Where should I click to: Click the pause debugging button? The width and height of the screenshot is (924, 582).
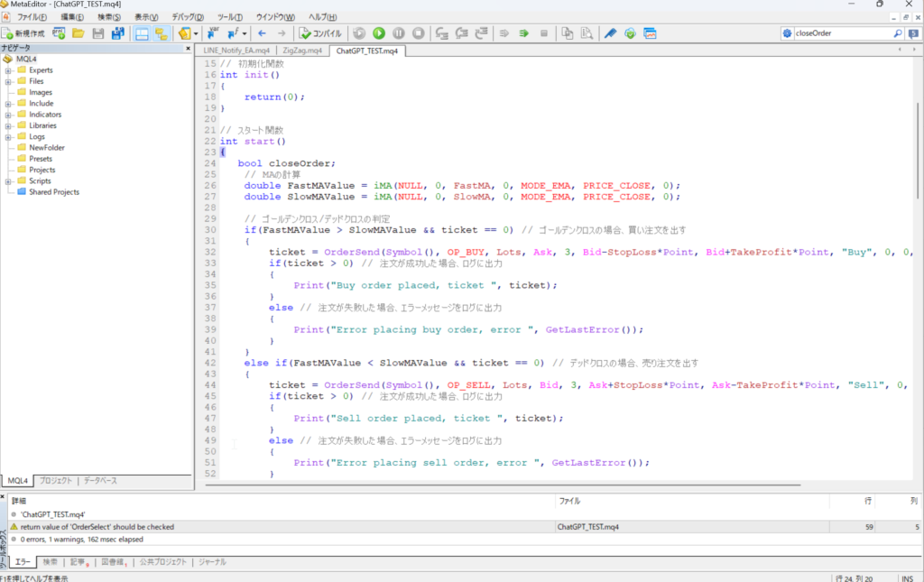[398, 33]
